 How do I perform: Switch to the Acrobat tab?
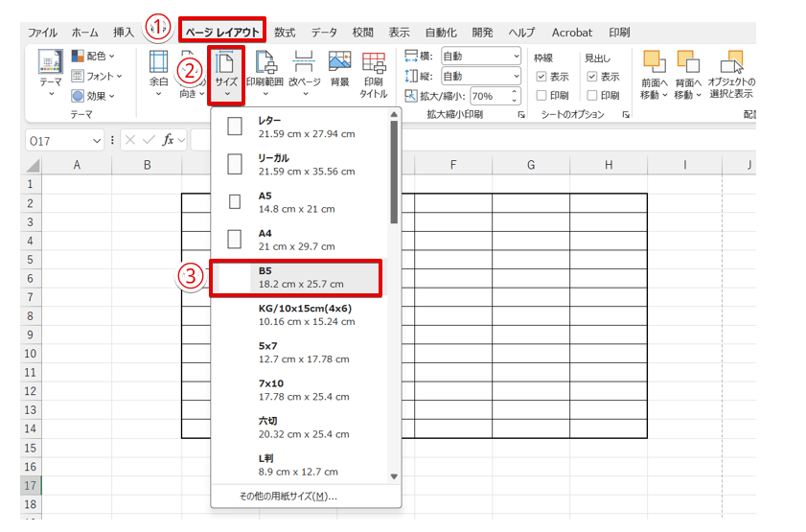(x=572, y=33)
